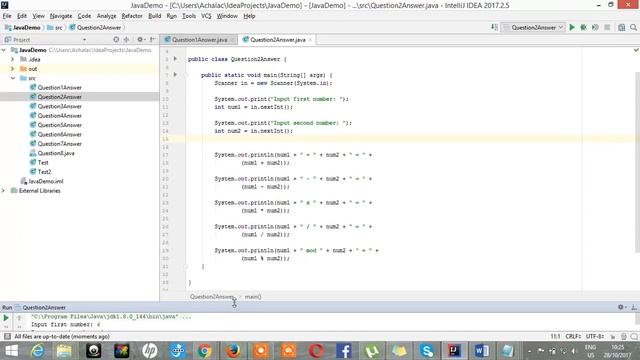
Task: Click run gutter arrow beside class declaration
Action: click(x=175, y=59)
